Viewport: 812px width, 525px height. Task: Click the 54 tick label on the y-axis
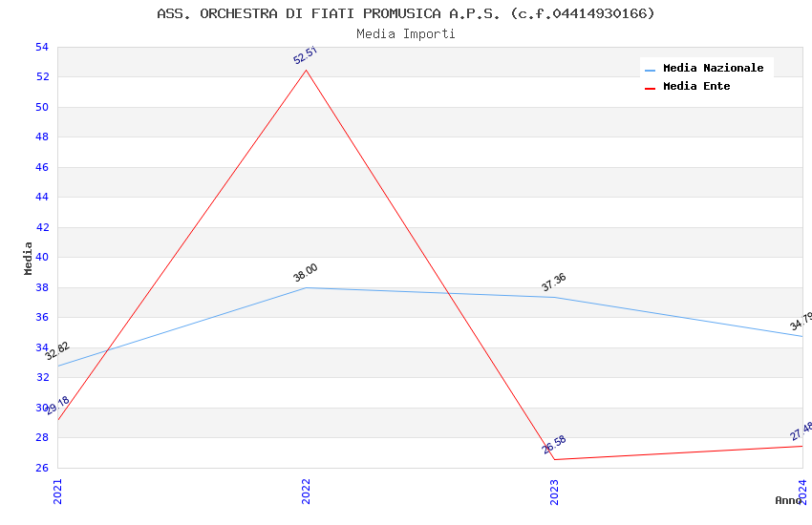point(42,47)
